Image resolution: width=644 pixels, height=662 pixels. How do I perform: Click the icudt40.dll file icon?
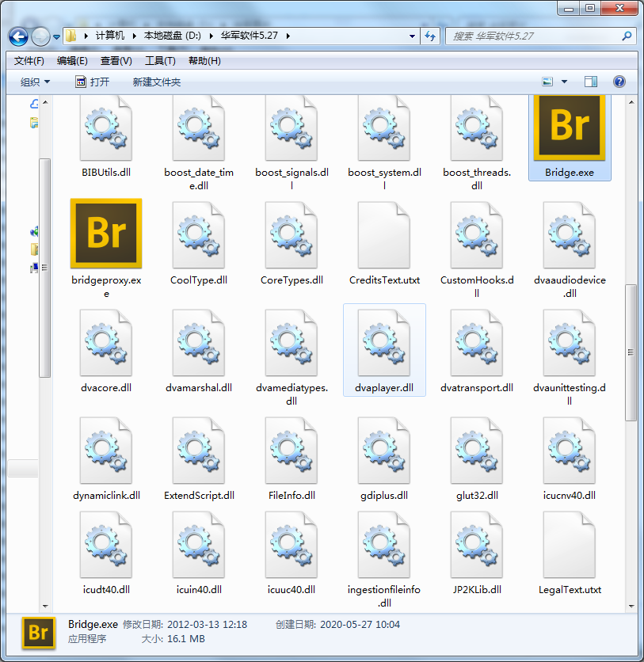pyautogui.click(x=105, y=544)
